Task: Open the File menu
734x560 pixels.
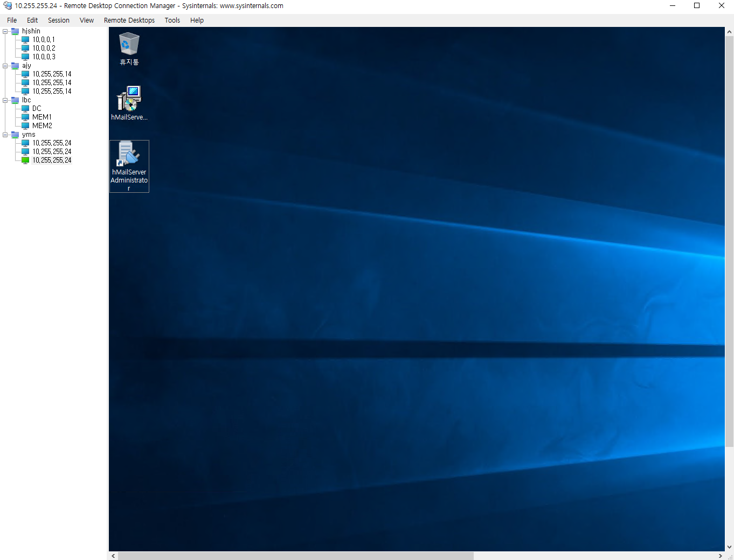Action: pos(12,20)
